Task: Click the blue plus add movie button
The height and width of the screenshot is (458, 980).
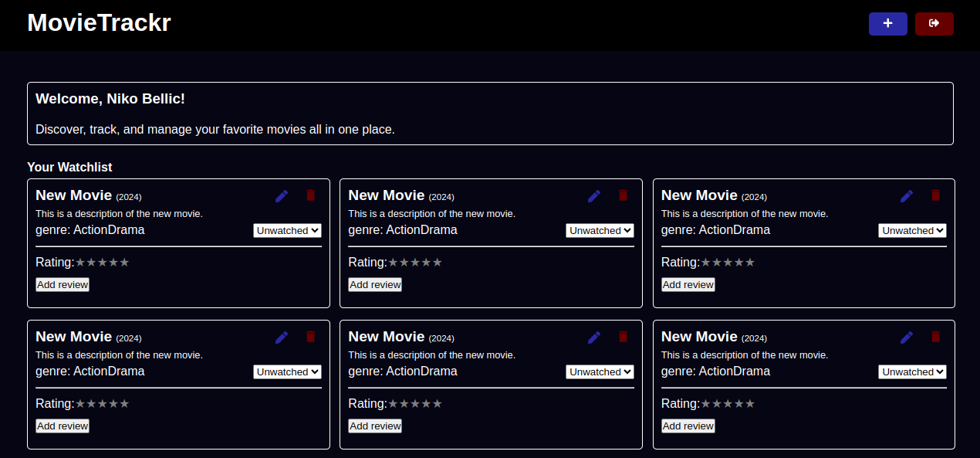Action: point(887,24)
